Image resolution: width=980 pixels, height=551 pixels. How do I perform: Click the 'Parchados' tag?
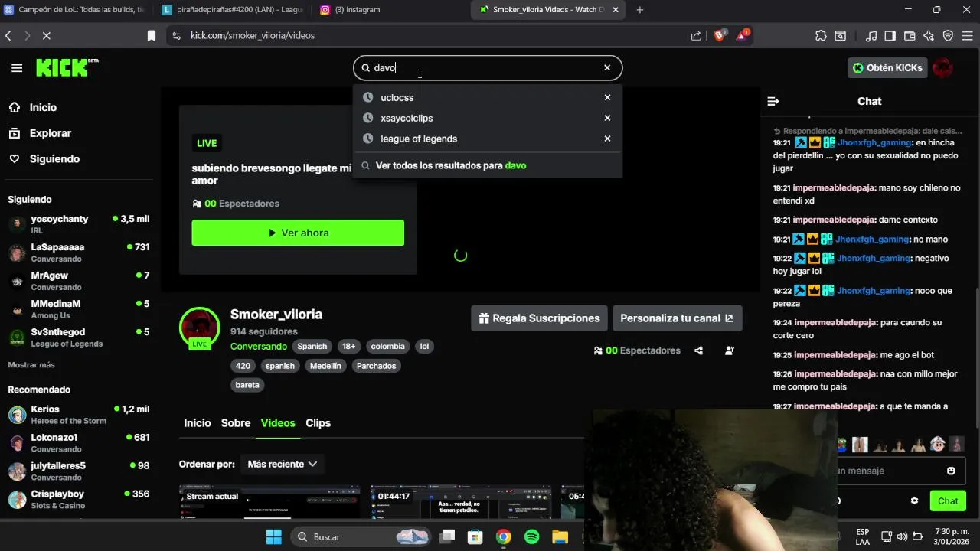point(377,366)
